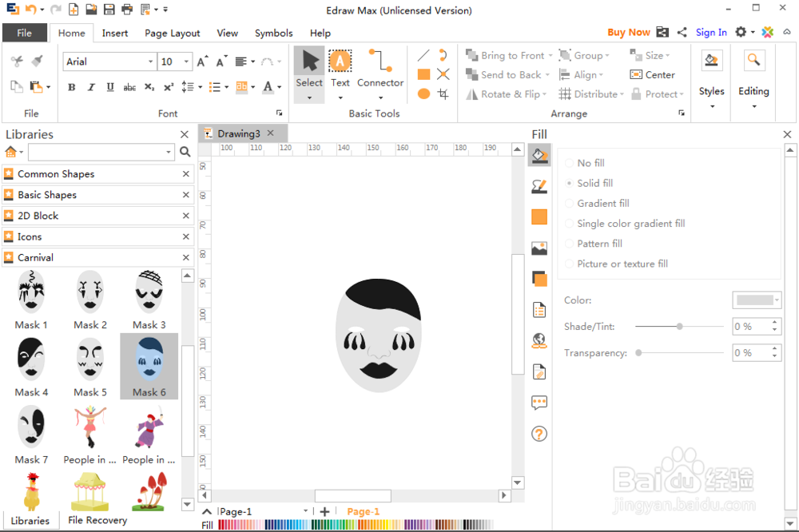This screenshot has height=532, width=799.
Task: Open the hyperlink globe panel icon
Action: (539, 340)
